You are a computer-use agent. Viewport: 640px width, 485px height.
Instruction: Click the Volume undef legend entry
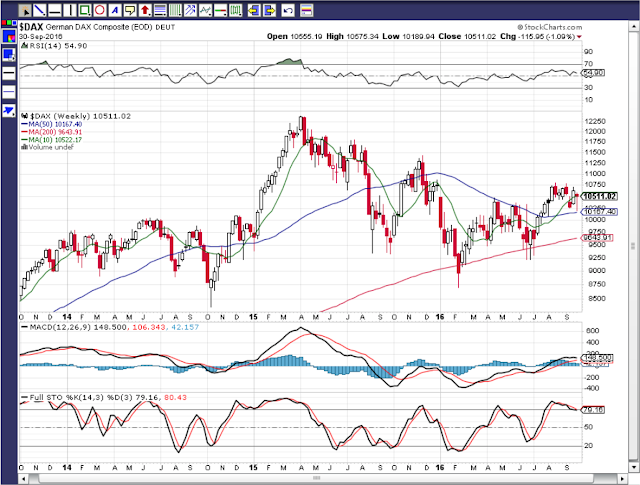tap(47, 147)
